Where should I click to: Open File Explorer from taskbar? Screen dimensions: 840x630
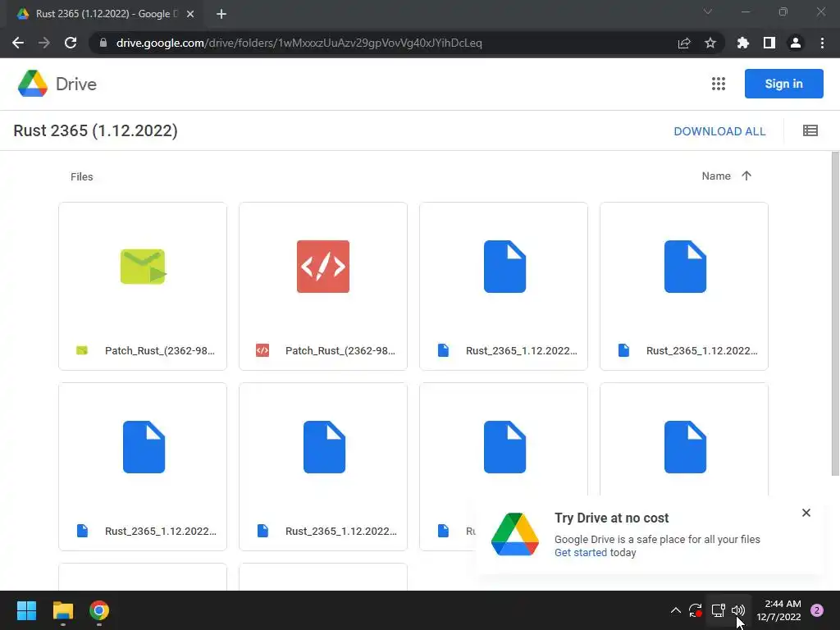(62, 610)
